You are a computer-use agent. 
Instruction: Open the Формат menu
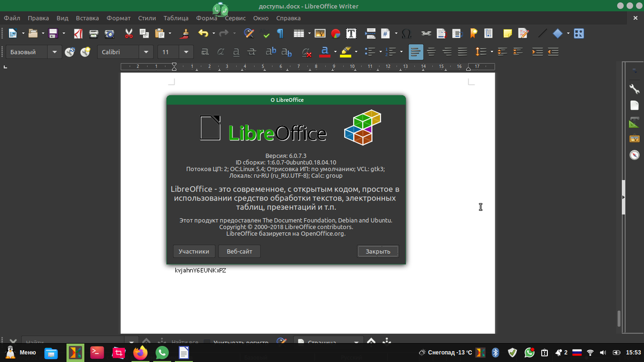pyautogui.click(x=119, y=18)
